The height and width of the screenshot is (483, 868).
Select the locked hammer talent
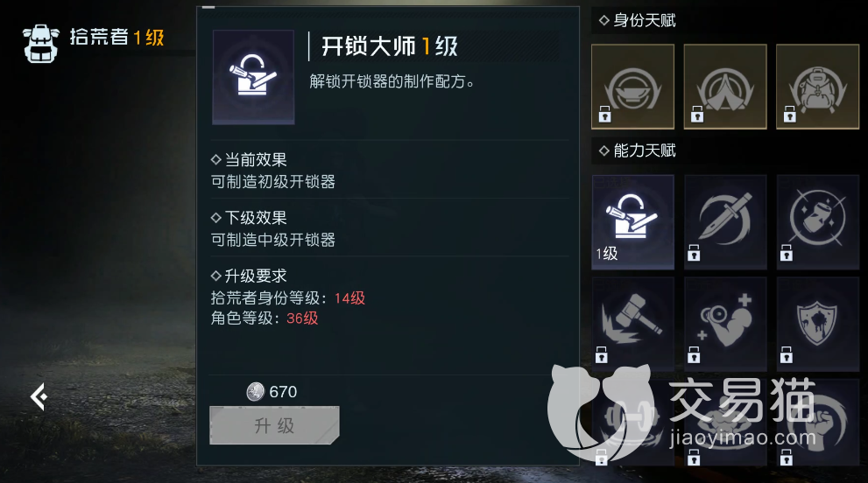pyautogui.click(x=632, y=325)
